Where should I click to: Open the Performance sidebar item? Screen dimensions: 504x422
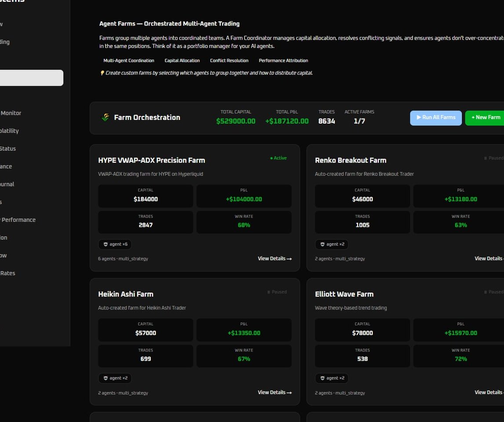pyautogui.click(x=18, y=220)
